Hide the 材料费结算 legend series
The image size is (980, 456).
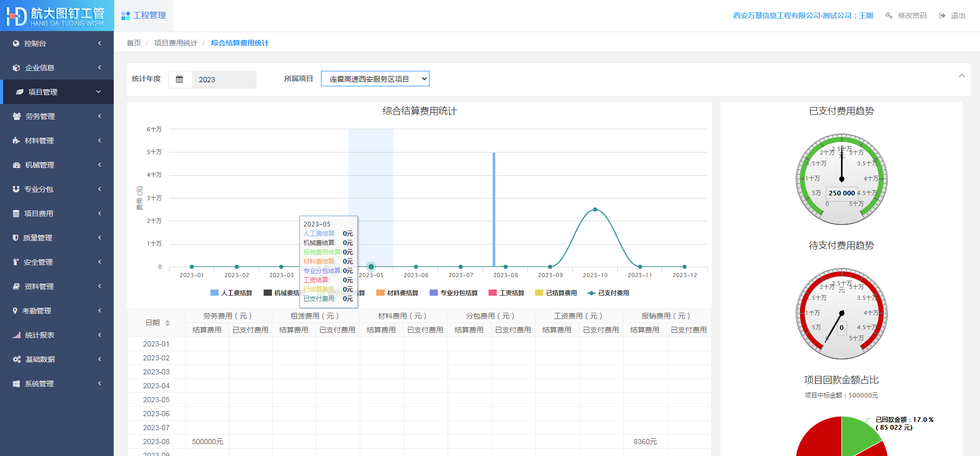tap(397, 293)
